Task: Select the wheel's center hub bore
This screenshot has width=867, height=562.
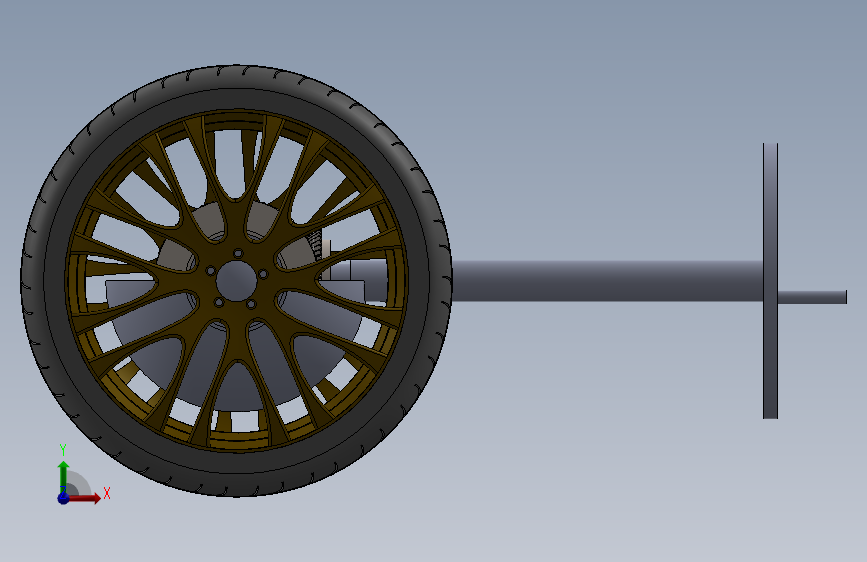Action: point(236,281)
